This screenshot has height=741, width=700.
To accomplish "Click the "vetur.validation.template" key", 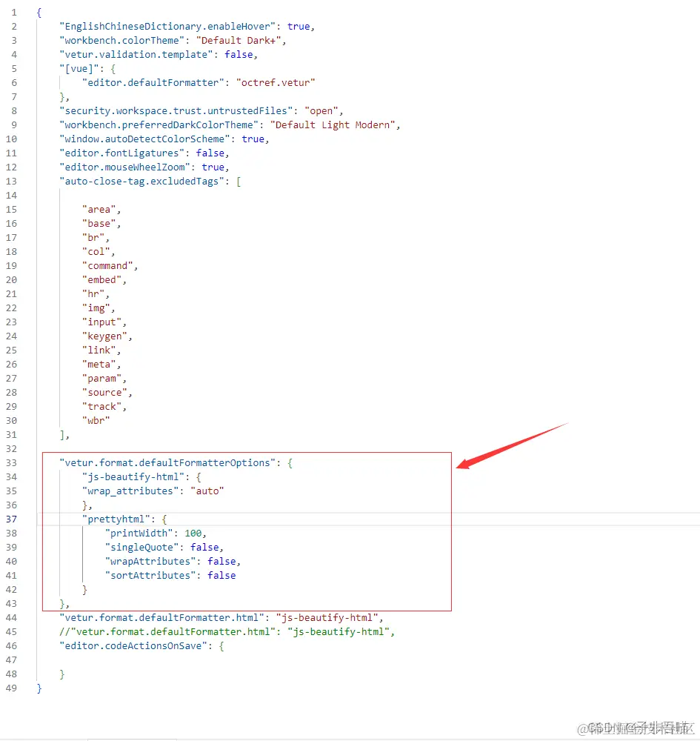I will click(x=136, y=55).
